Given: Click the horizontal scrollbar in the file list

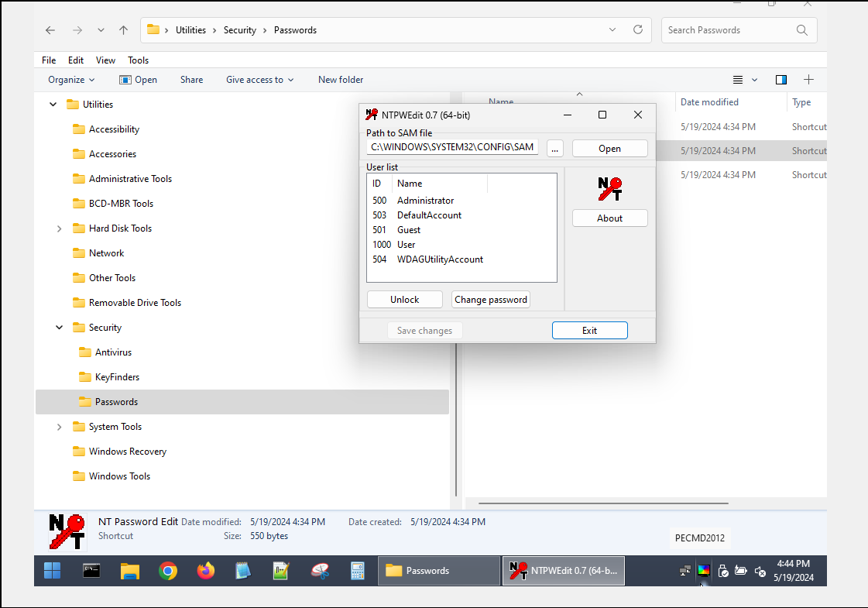Looking at the screenshot, I should (603, 503).
